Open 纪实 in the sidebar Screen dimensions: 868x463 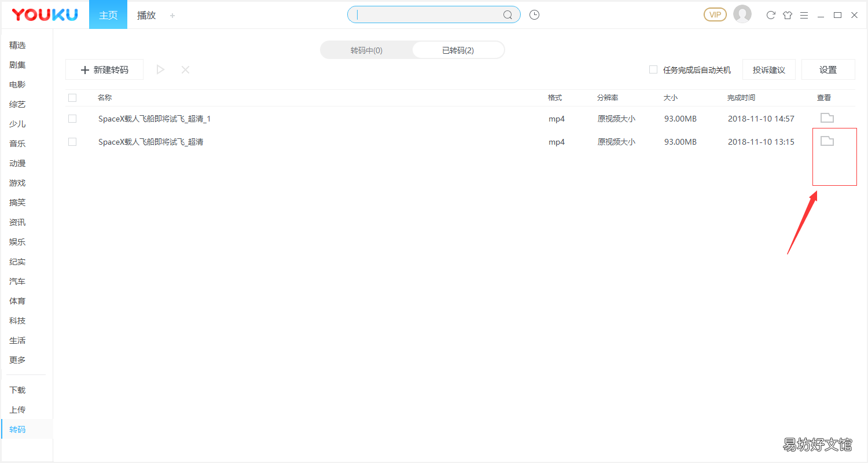pyautogui.click(x=17, y=262)
